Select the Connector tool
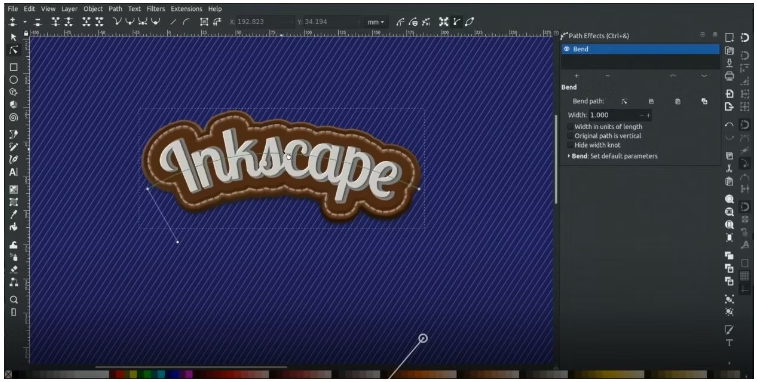The image size is (757, 382). click(x=14, y=282)
